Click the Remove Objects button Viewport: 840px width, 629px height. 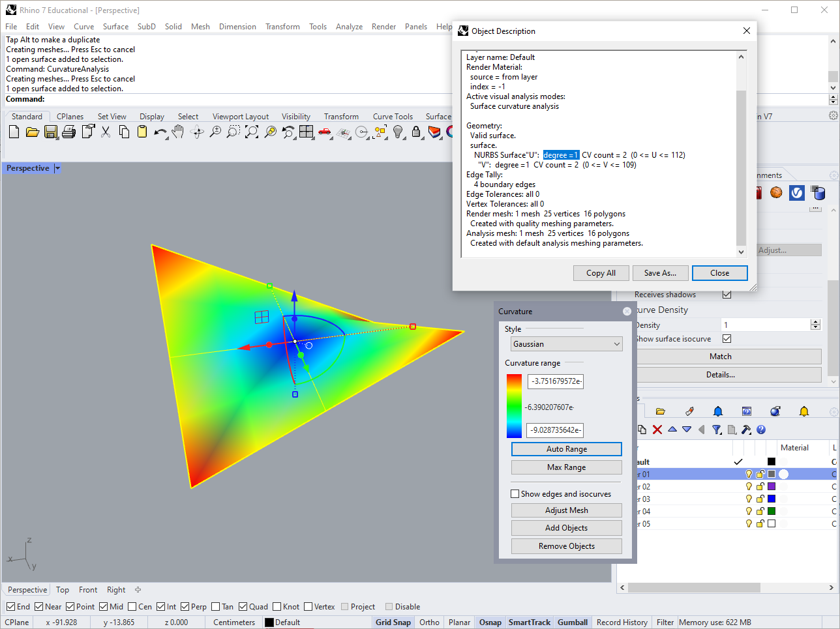567,546
